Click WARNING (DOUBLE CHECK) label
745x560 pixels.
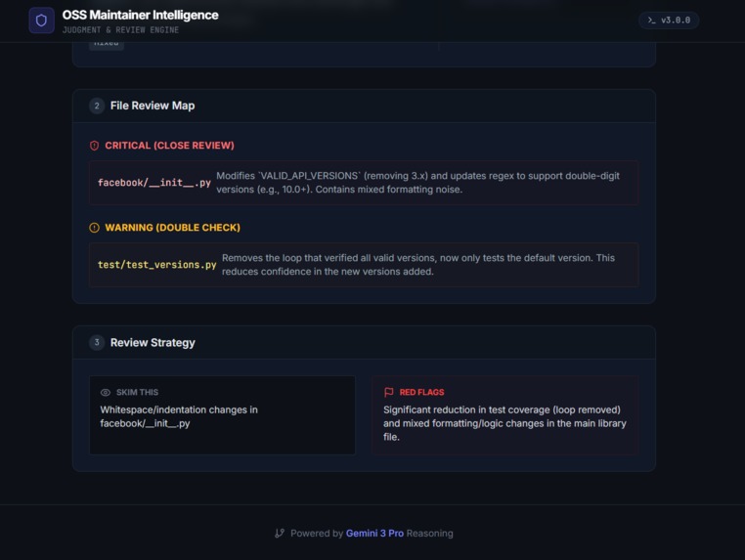coord(172,228)
